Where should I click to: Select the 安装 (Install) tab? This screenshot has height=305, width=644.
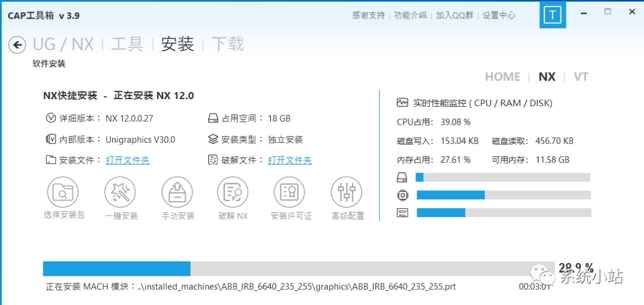[x=178, y=44]
